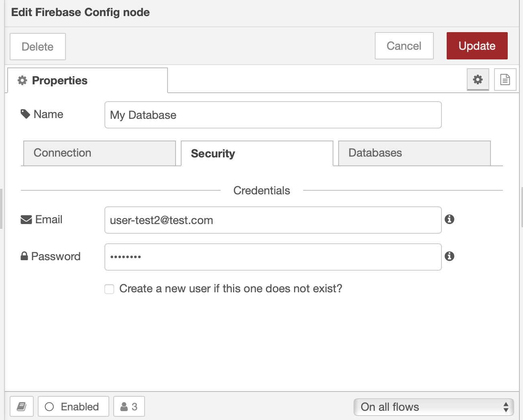Image resolution: width=523 pixels, height=420 pixels.
Task: Click the 'Create a new user if this one does not exist?' label
Action: pyautogui.click(x=231, y=289)
